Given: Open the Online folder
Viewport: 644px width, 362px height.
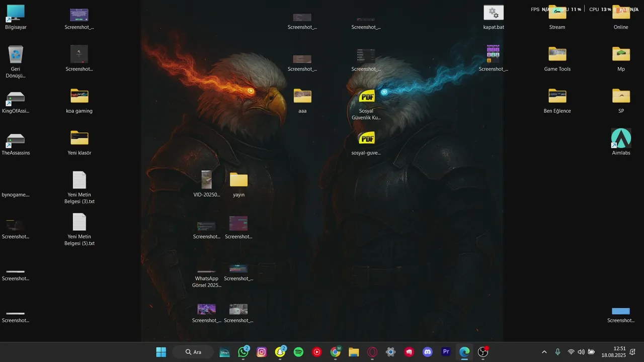Looking at the screenshot, I should [621, 17].
